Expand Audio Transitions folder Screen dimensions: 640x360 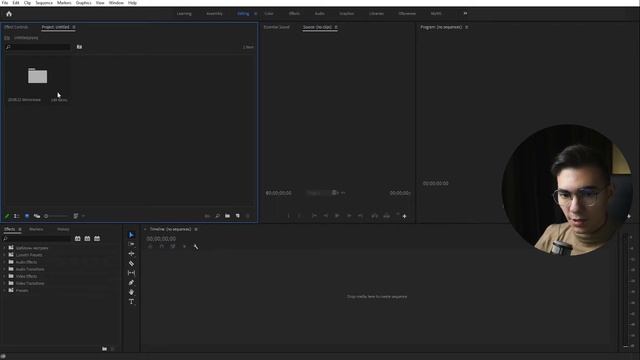(4, 269)
